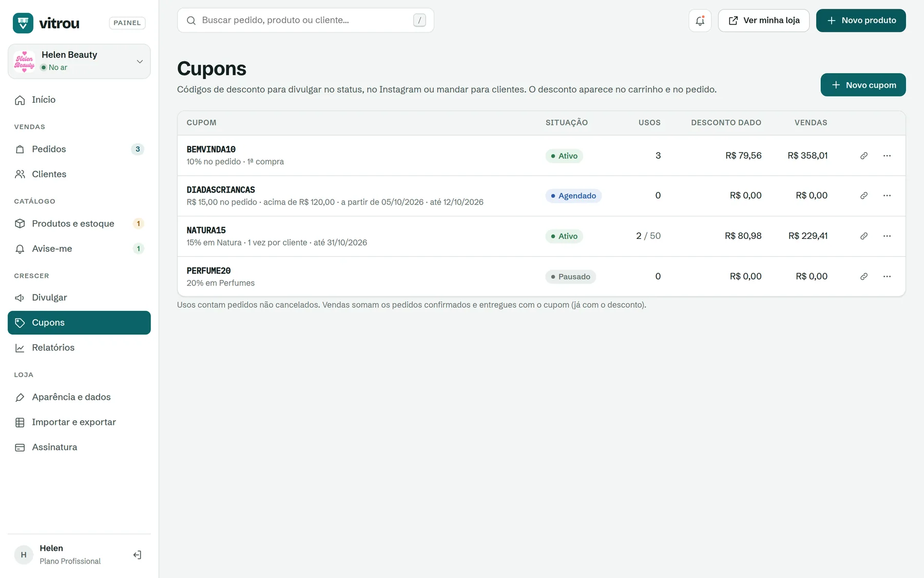Click the vitrou logo icon

pos(23,23)
